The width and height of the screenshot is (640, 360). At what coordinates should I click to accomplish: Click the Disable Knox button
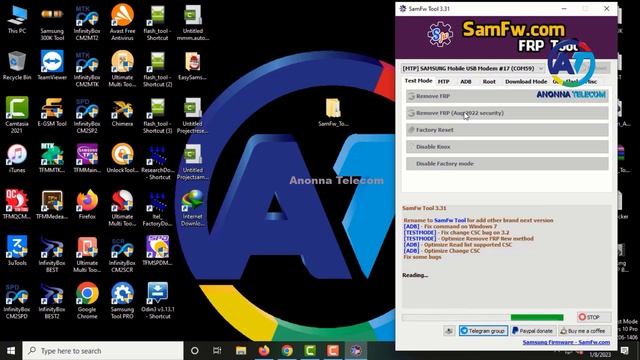pos(507,147)
